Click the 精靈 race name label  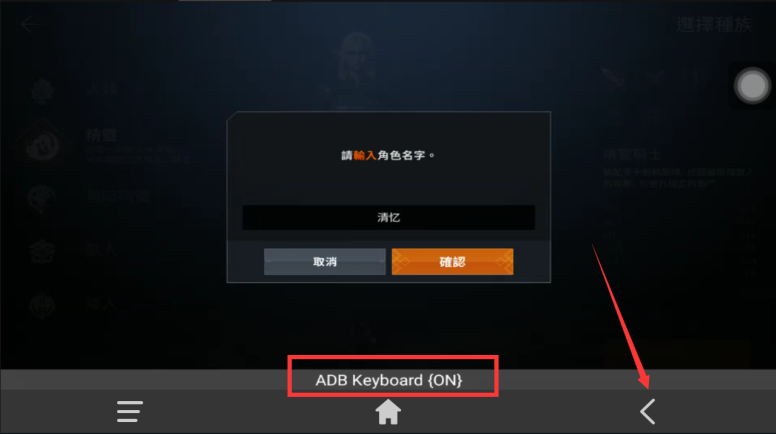point(101,135)
